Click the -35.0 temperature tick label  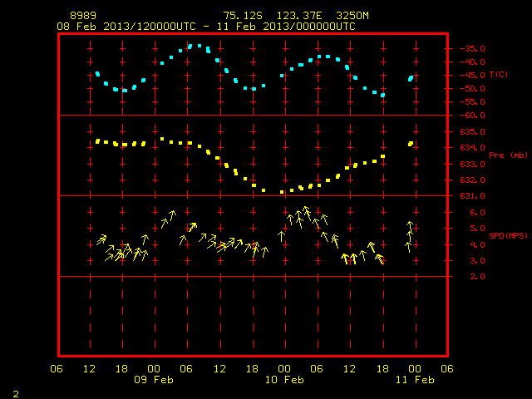click(473, 49)
